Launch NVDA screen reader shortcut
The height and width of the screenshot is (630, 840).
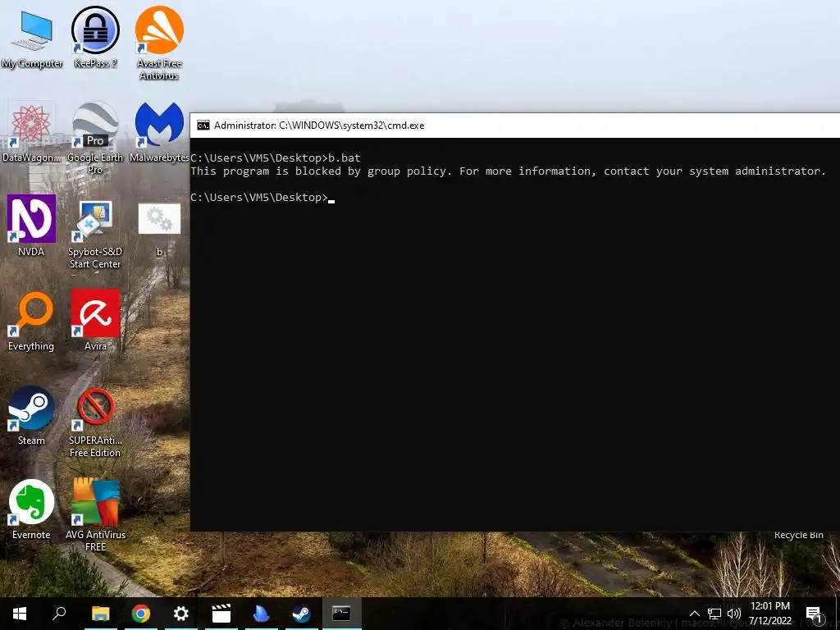tap(31, 226)
